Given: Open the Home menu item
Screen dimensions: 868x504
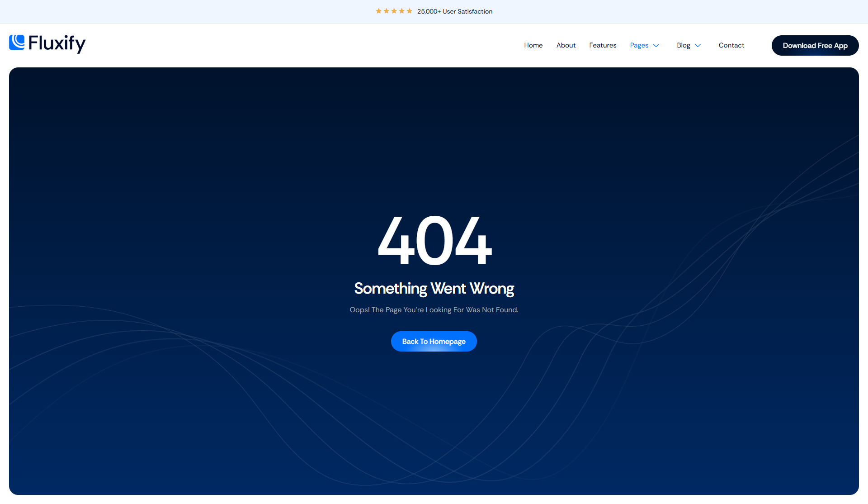Looking at the screenshot, I should pyautogui.click(x=533, y=45).
